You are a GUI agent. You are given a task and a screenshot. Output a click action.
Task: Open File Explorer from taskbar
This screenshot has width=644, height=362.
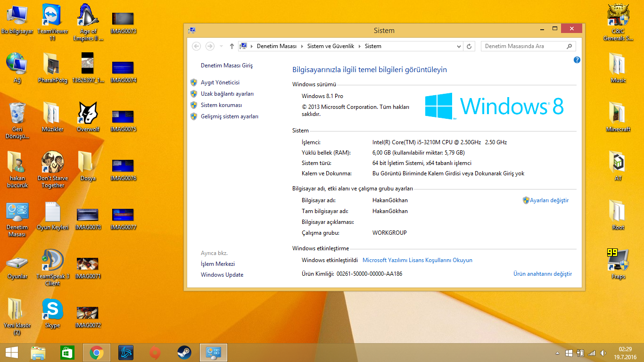pyautogui.click(x=38, y=352)
